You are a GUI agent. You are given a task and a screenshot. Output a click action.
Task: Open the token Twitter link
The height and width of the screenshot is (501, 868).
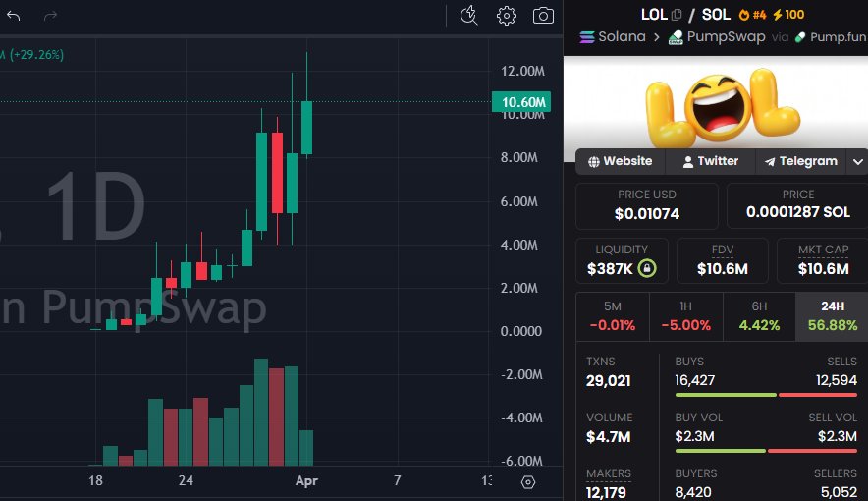point(710,161)
